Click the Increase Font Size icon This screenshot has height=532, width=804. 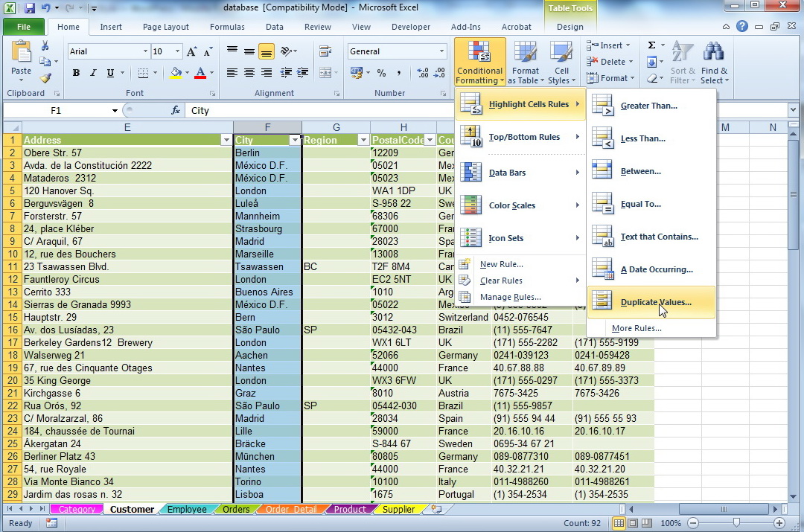pos(192,51)
